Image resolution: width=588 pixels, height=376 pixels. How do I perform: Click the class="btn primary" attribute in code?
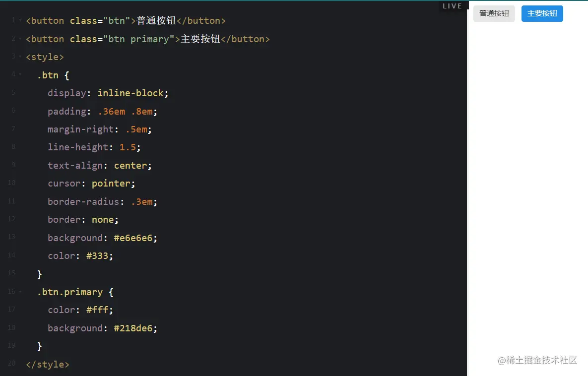click(x=122, y=39)
